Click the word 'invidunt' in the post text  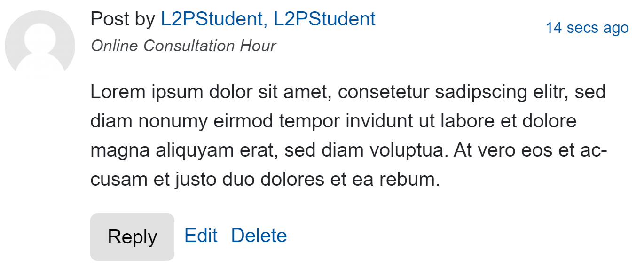[373, 121]
